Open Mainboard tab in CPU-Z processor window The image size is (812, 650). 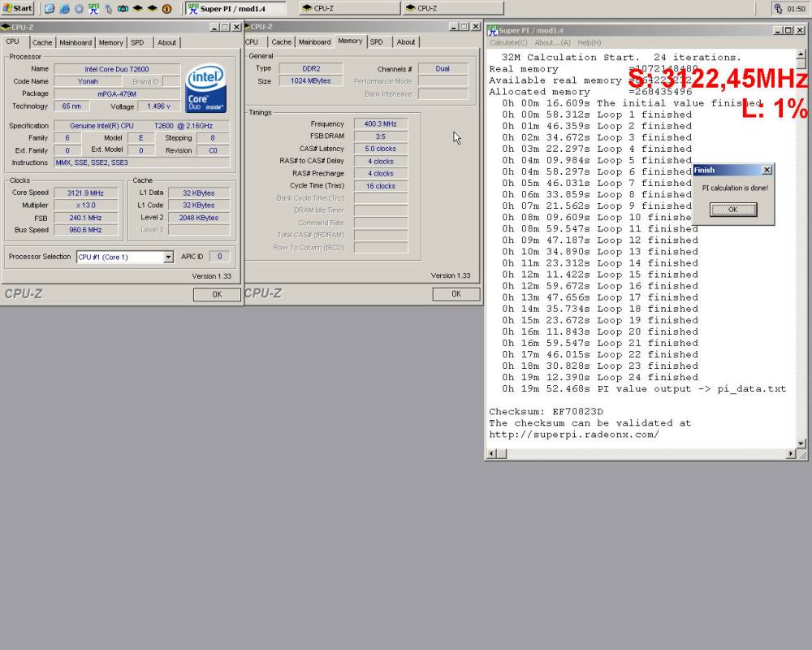[x=76, y=42]
